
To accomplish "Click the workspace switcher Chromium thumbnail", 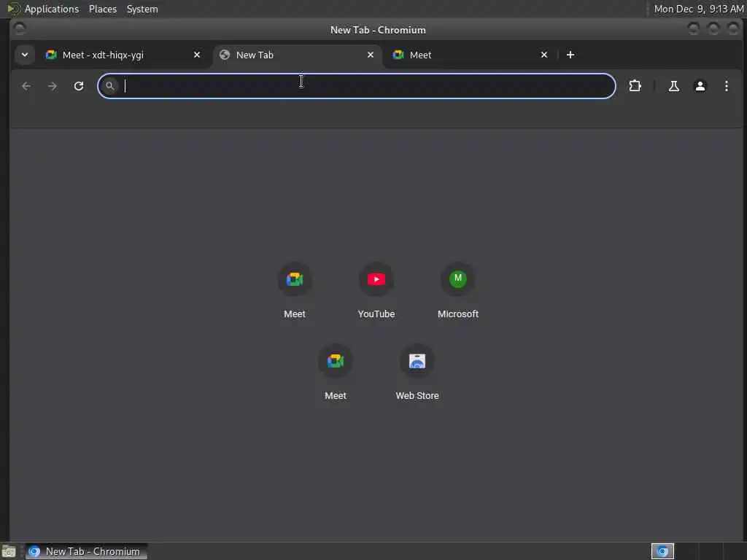I will (662, 551).
